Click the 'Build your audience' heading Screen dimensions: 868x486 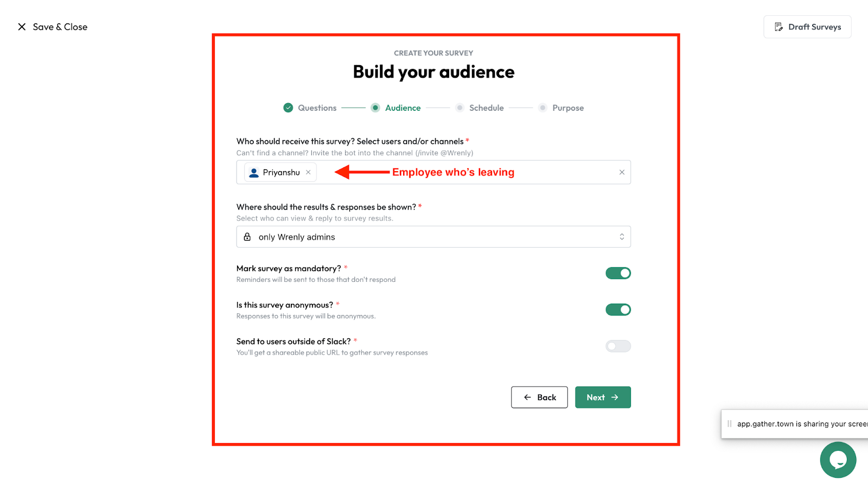pyautogui.click(x=433, y=72)
